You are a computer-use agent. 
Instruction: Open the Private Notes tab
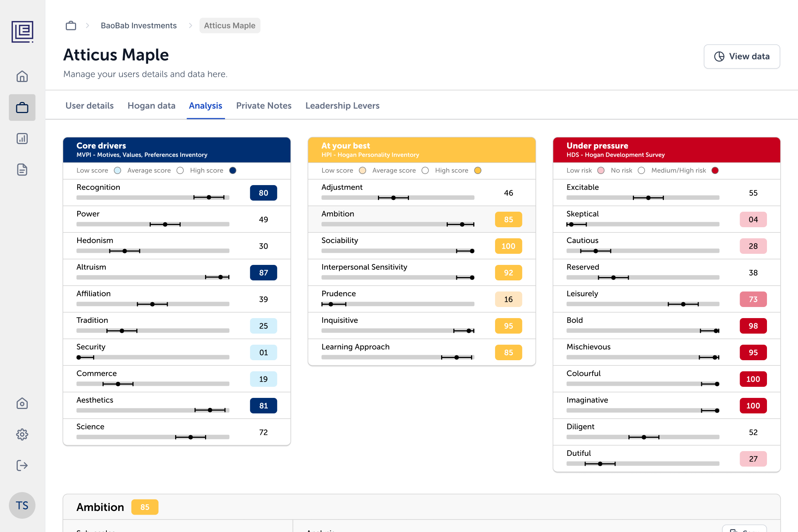tap(264, 106)
